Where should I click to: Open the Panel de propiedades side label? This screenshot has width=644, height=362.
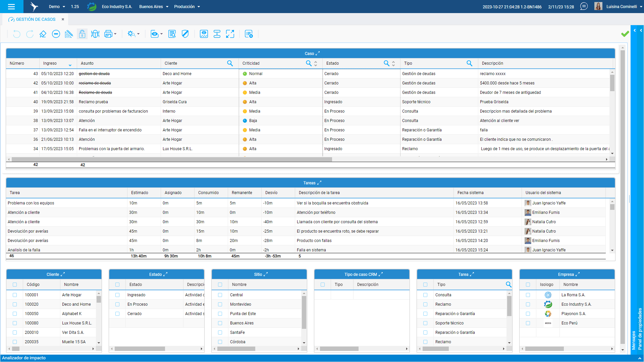point(640,328)
